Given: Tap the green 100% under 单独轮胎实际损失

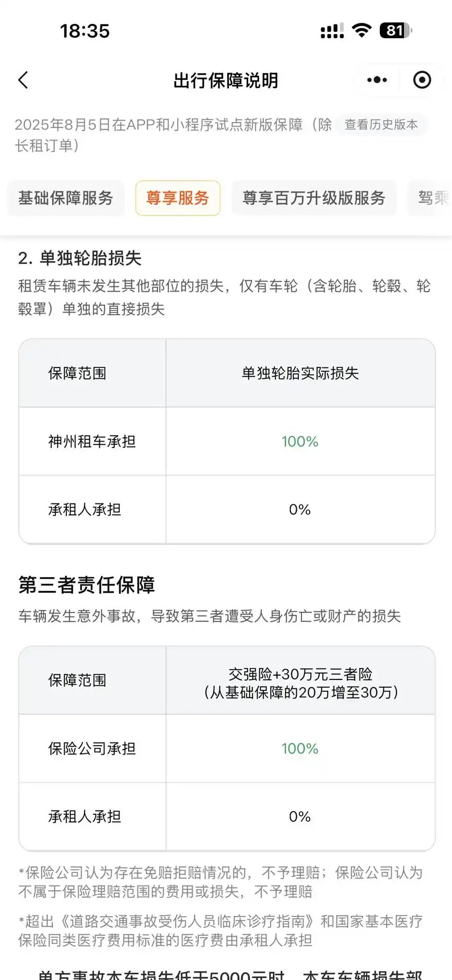Looking at the screenshot, I should click(x=300, y=441).
